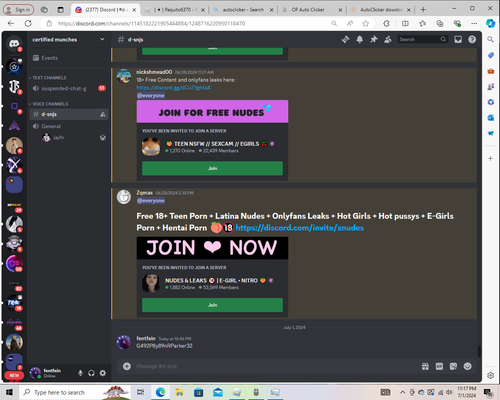Switch to AutoClicker download tab
500x400 pixels.
tap(381, 10)
